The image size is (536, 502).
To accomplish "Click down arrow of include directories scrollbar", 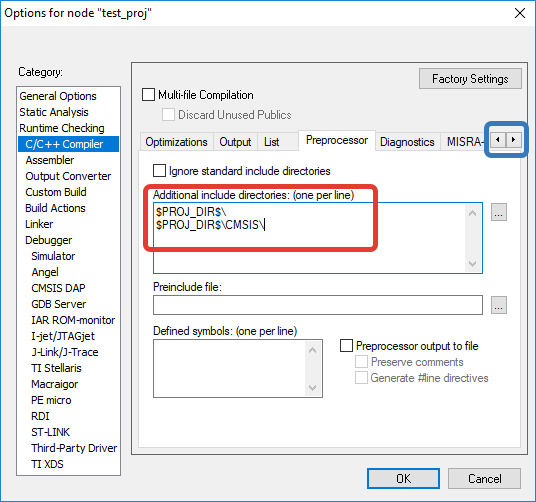I will pyautogui.click(x=473, y=263).
